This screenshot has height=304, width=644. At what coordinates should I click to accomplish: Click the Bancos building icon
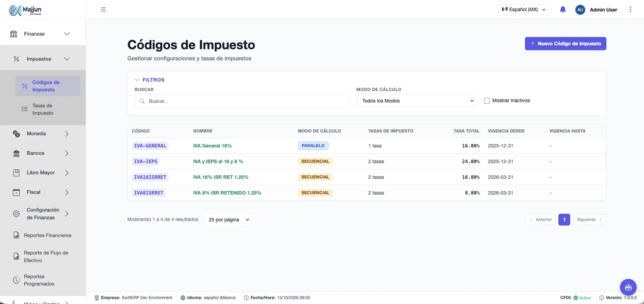pos(16,153)
